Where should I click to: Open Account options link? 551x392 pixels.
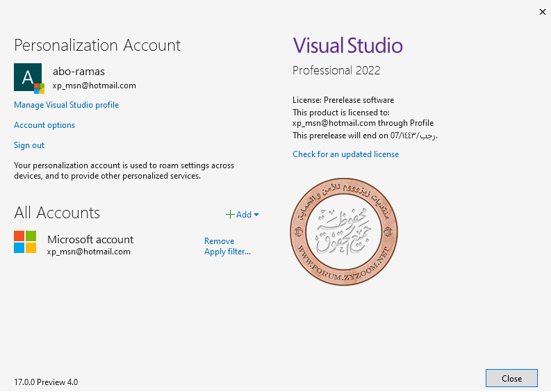[x=44, y=125]
